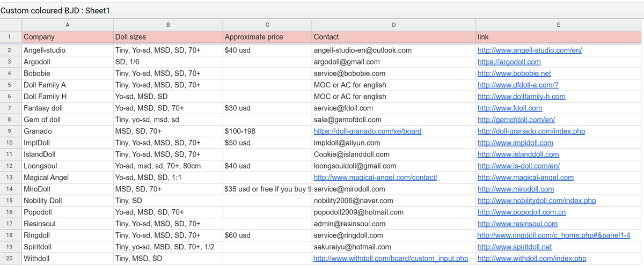Select column A header
Viewport: 644px width, 266px height.
pos(67,25)
